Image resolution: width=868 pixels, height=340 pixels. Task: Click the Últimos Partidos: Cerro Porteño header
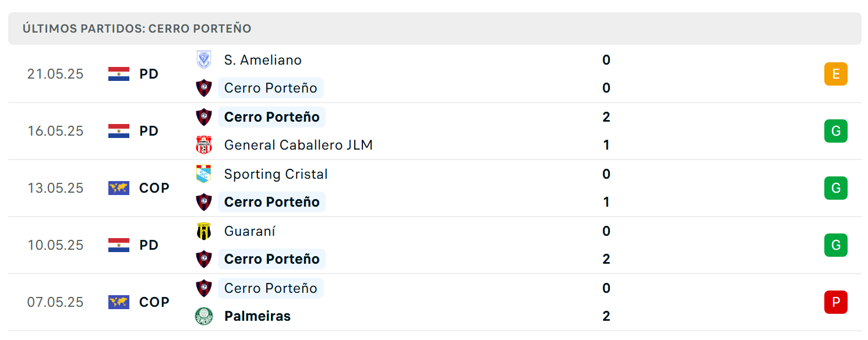pyautogui.click(x=137, y=29)
